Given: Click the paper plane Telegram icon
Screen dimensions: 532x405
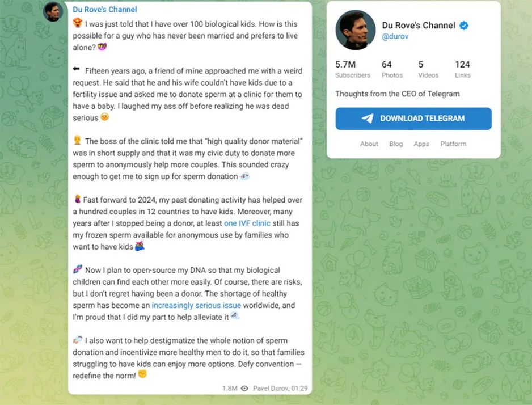Looking at the screenshot, I should 368,119.
